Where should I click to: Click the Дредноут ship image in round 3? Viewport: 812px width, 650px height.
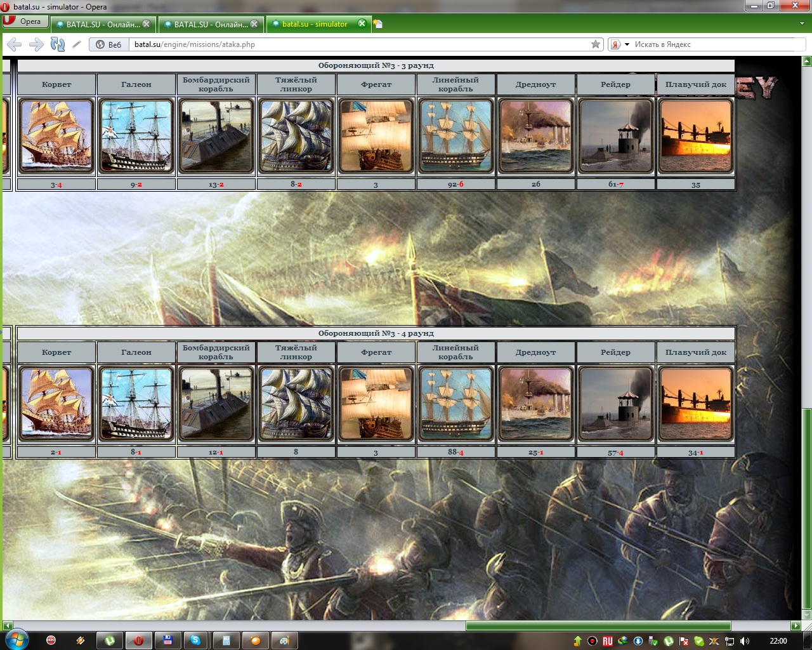[536, 136]
